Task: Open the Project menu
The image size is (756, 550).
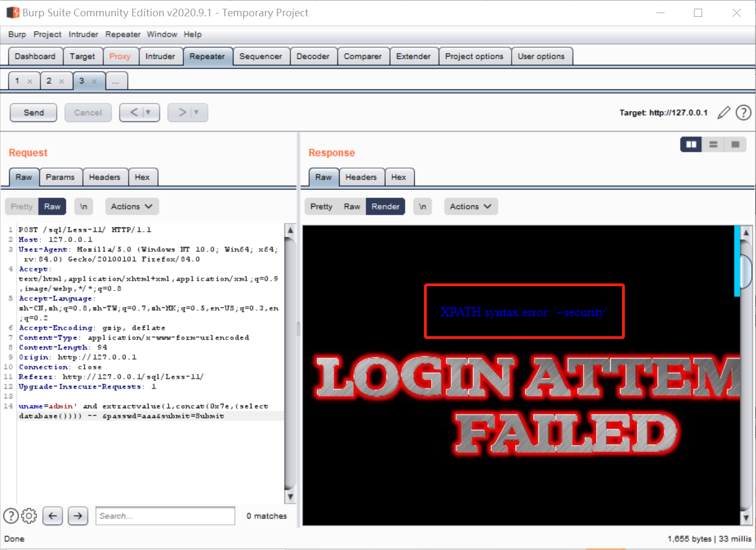Action: 47,34
